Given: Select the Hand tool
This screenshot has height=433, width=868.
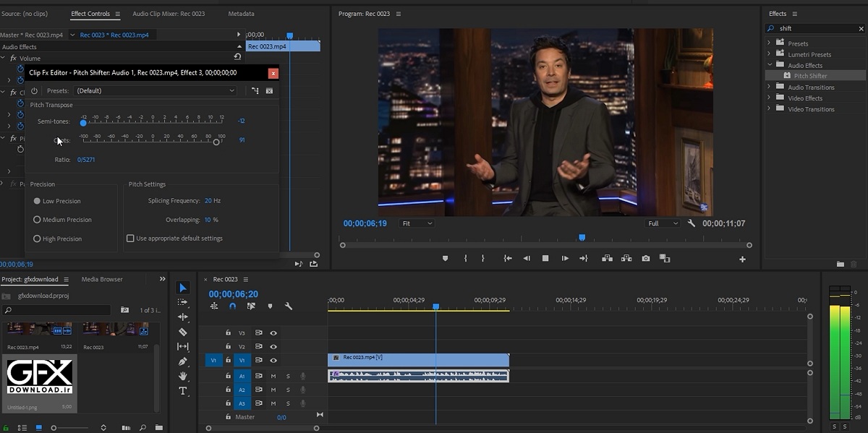Looking at the screenshot, I should point(183,376).
